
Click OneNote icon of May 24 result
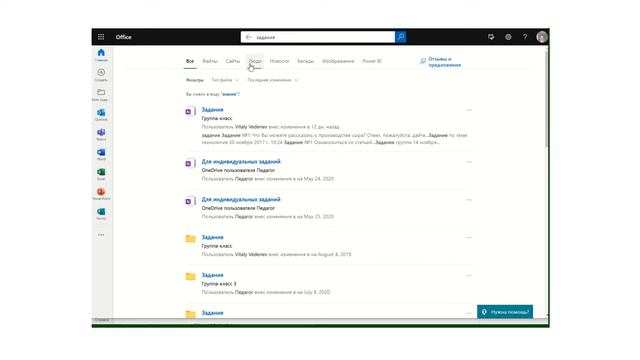point(190,163)
